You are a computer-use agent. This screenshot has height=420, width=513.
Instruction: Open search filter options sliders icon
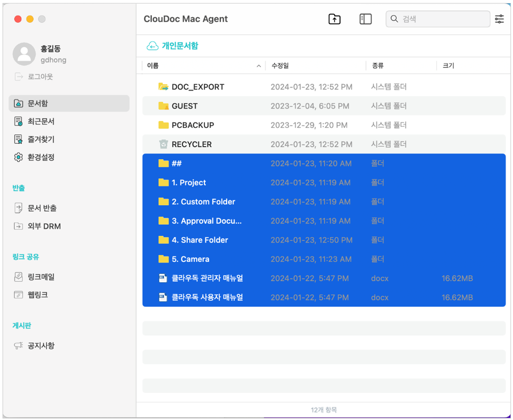pos(499,19)
